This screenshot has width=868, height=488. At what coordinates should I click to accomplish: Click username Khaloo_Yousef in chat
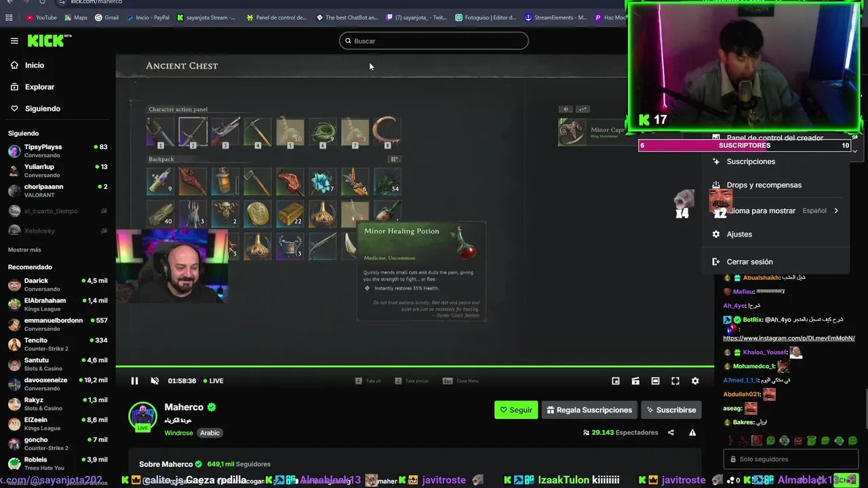(764, 352)
